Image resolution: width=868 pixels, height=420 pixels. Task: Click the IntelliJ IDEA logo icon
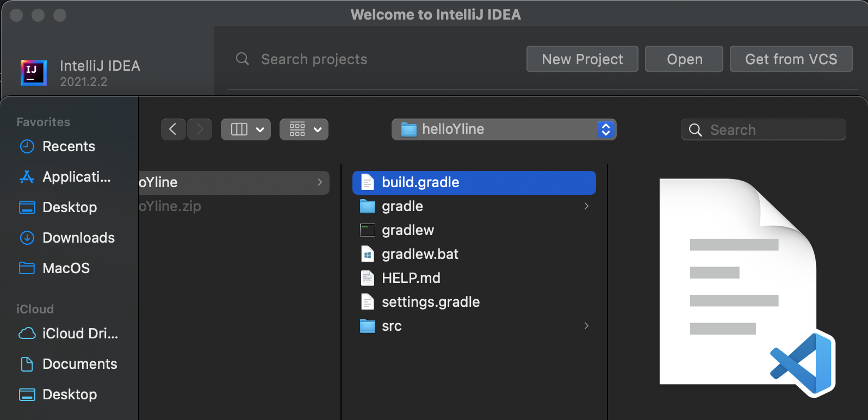[33, 72]
